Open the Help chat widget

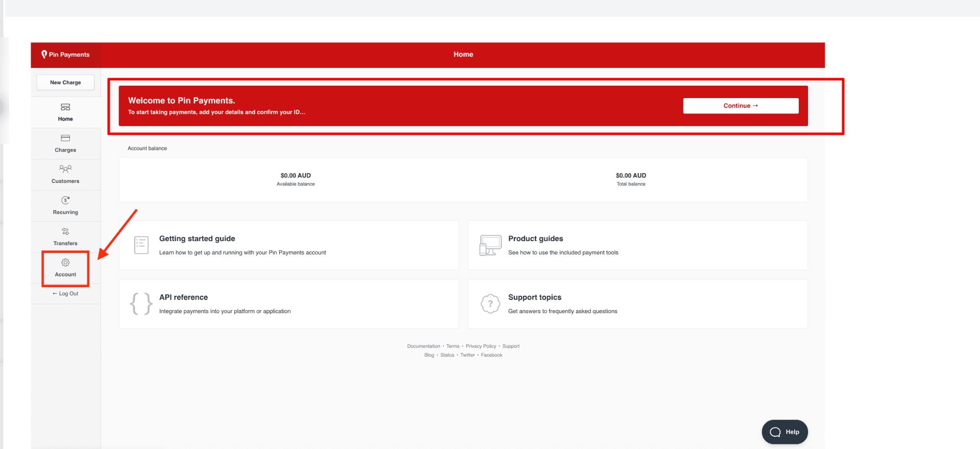785,432
